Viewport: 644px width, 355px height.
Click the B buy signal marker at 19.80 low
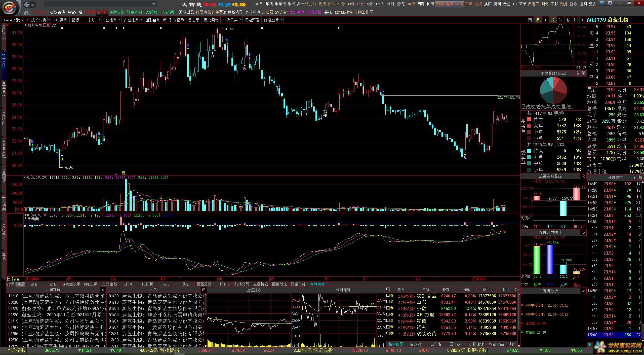(62, 159)
